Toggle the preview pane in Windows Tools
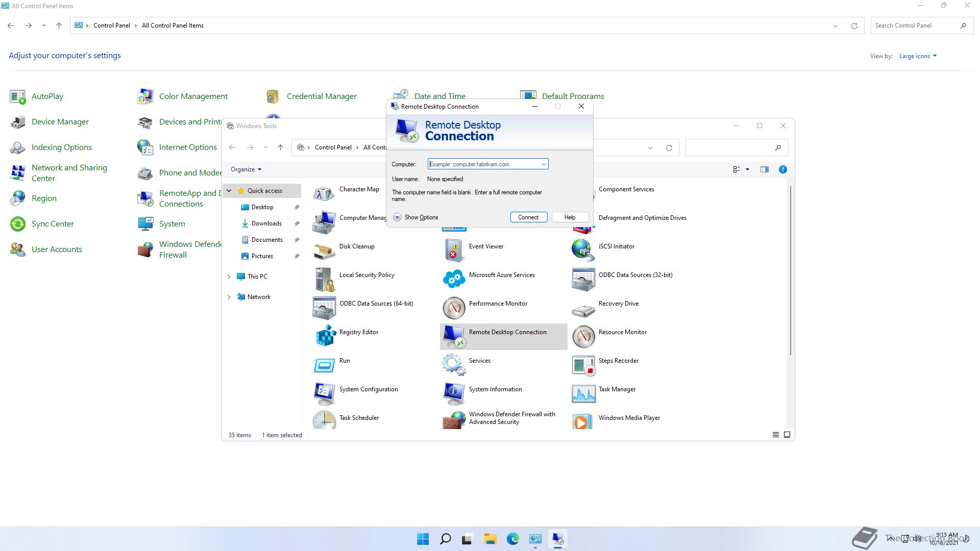 point(764,169)
